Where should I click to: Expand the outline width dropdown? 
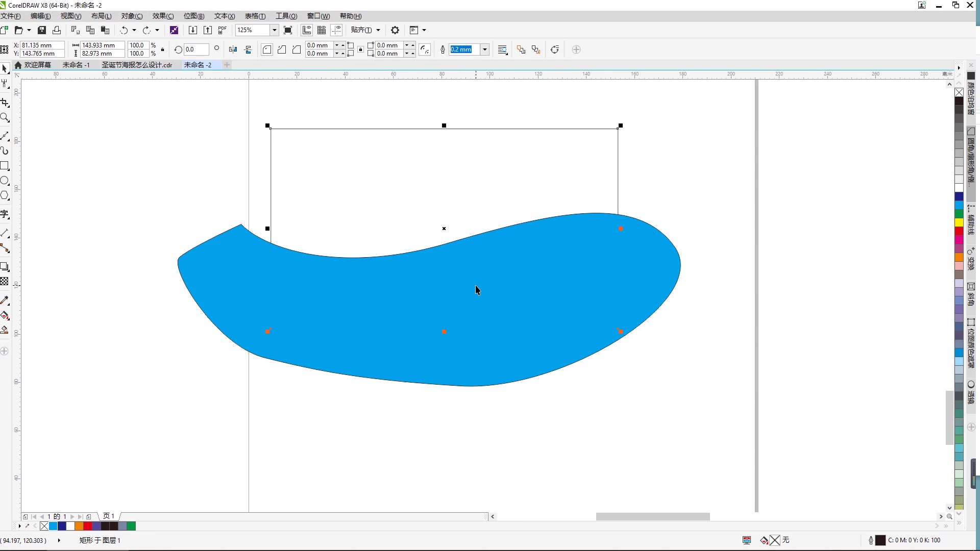point(485,49)
